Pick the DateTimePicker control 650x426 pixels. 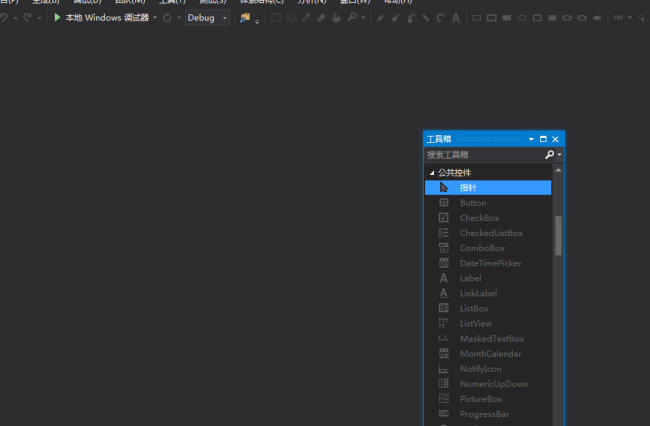(x=490, y=263)
